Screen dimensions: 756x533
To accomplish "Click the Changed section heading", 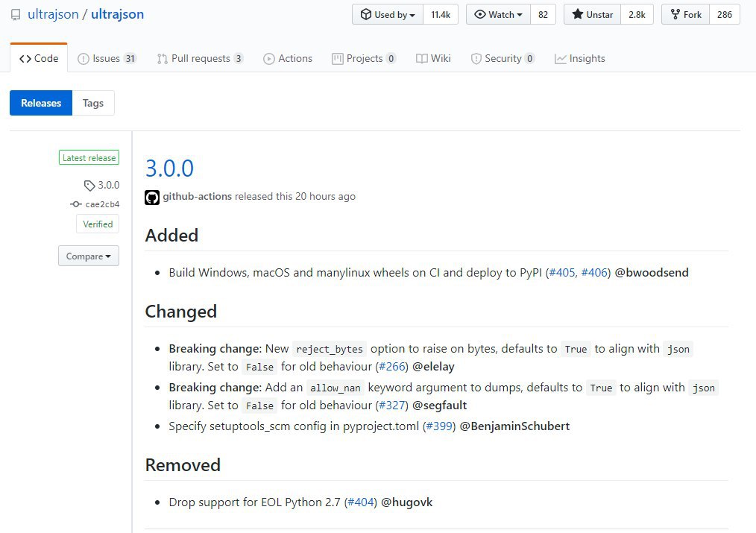I will pyautogui.click(x=181, y=312).
